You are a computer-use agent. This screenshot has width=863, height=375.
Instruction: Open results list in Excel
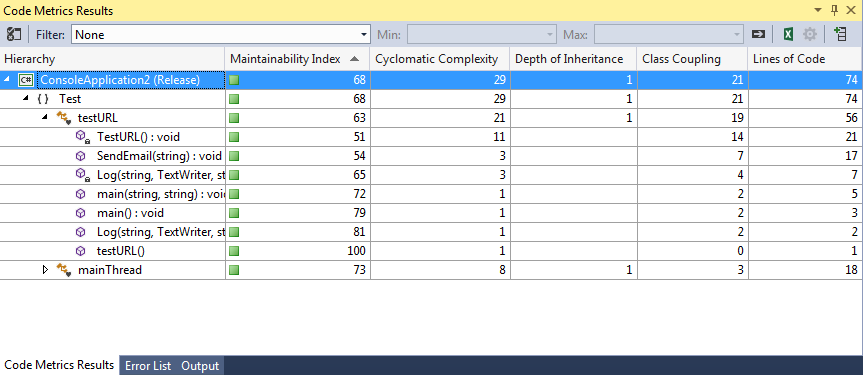[x=788, y=35]
